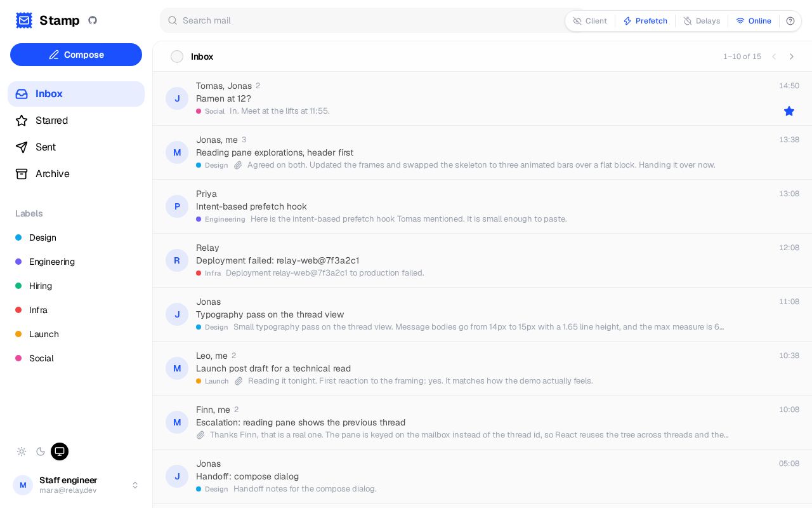Filter by the Infra label
The width and height of the screenshot is (812, 508).
pyautogui.click(x=76, y=310)
